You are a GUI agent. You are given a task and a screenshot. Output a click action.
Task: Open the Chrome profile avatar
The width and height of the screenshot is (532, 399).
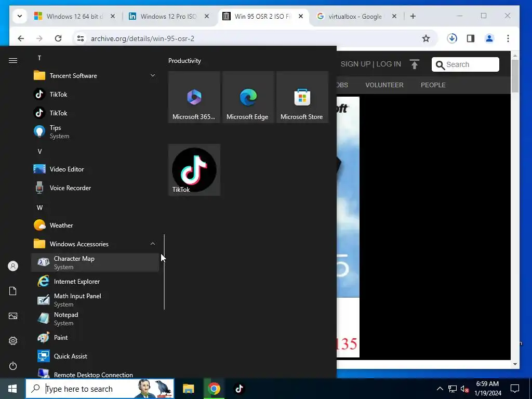click(489, 38)
